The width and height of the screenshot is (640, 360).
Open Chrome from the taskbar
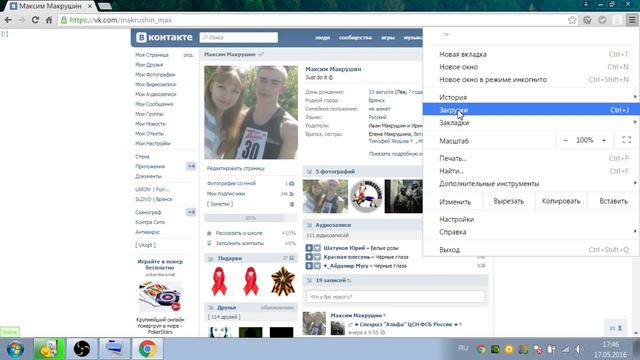[147, 349]
